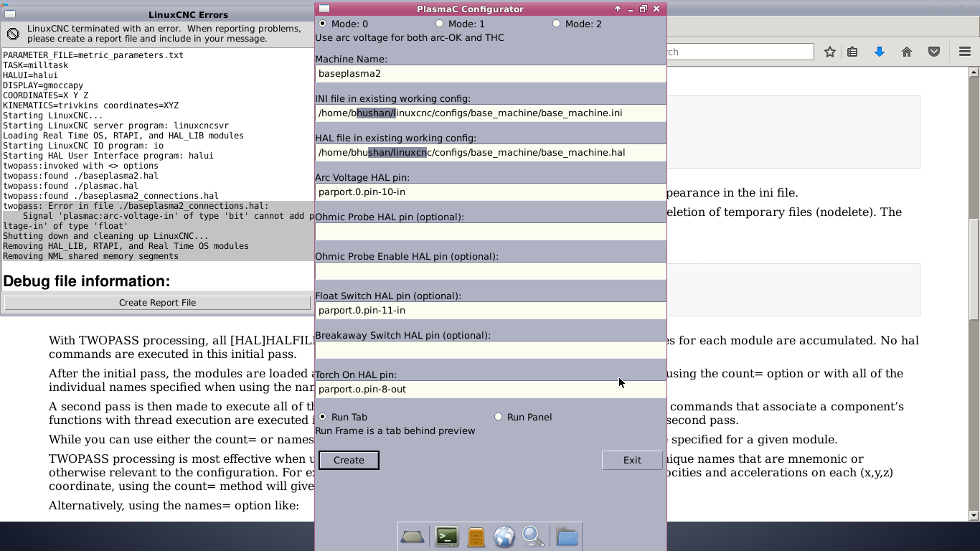Click the browser vertical scrollbar thumb
Screen dimensions: 980x551
click(x=974, y=269)
